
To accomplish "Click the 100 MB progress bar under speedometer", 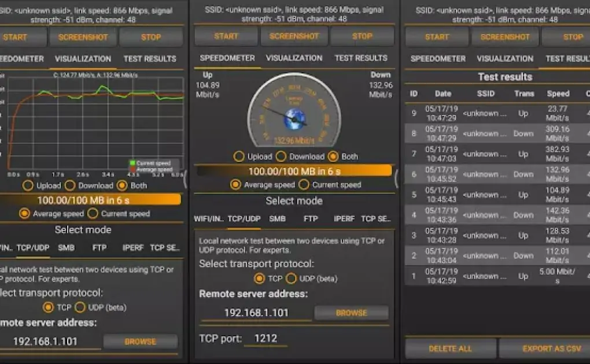I will tap(294, 171).
